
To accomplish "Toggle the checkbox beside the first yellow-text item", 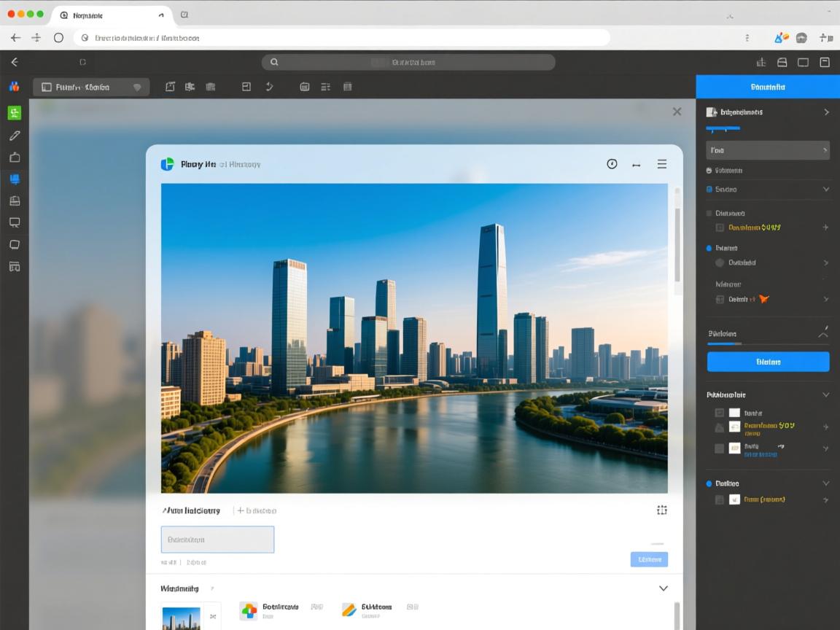I will [x=720, y=227].
